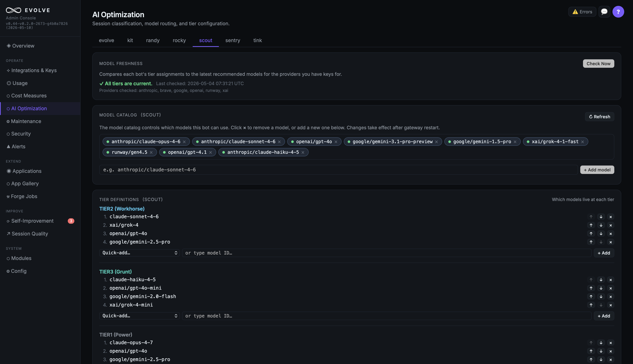Image resolution: width=633 pixels, height=364 pixels.
Task: Delete google/gemini-2.5-pro from TIER2 Workhorse
Action: (x=611, y=242)
